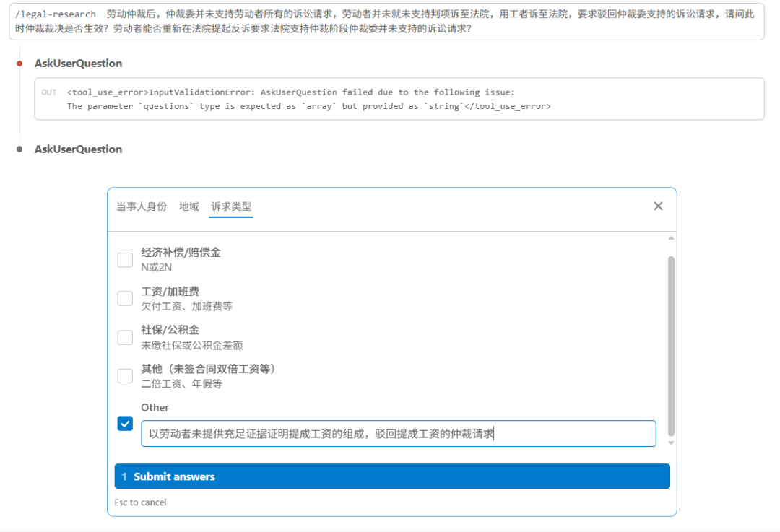Switch to the 地域 tab
780x532 pixels.
(x=189, y=206)
